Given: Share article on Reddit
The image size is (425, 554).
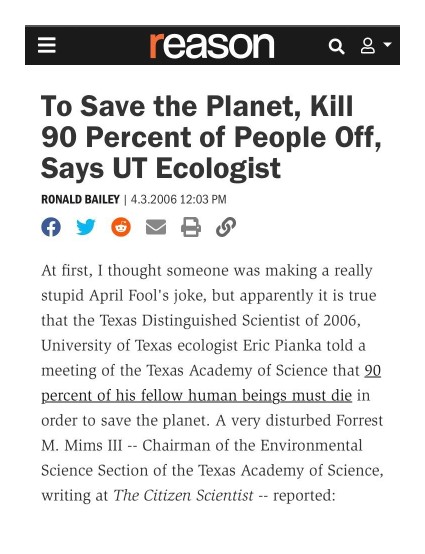Looking at the screenshot, I should [121, 227].
